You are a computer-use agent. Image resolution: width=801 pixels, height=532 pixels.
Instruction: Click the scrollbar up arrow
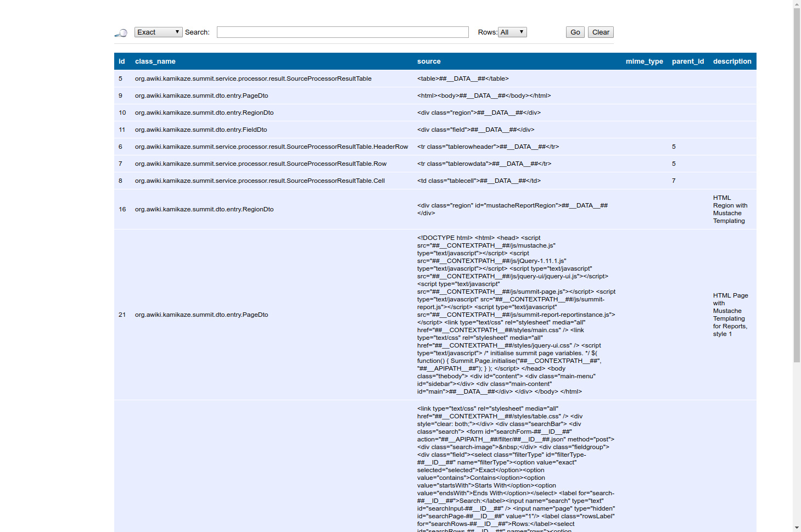point(797,4)
